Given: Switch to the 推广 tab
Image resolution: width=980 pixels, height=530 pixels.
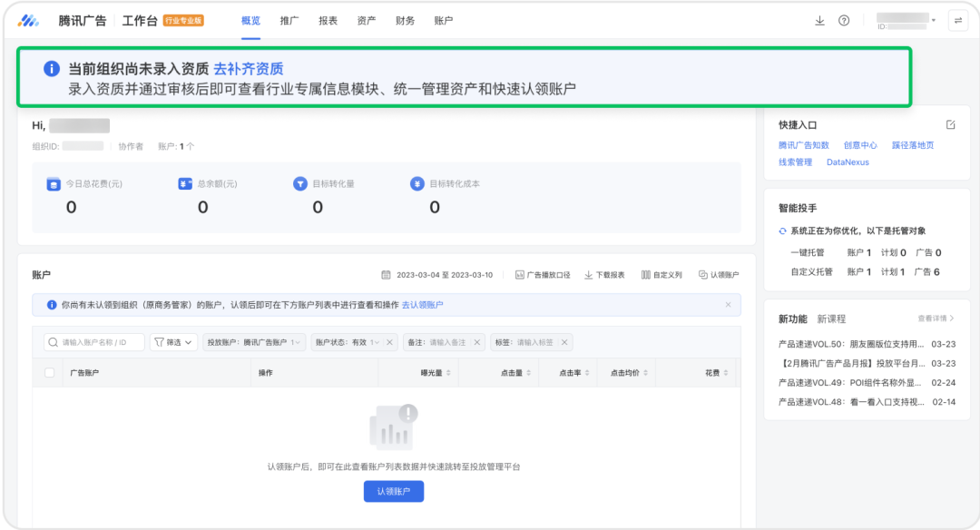Looking at the screenshot, I should (289, 19).
